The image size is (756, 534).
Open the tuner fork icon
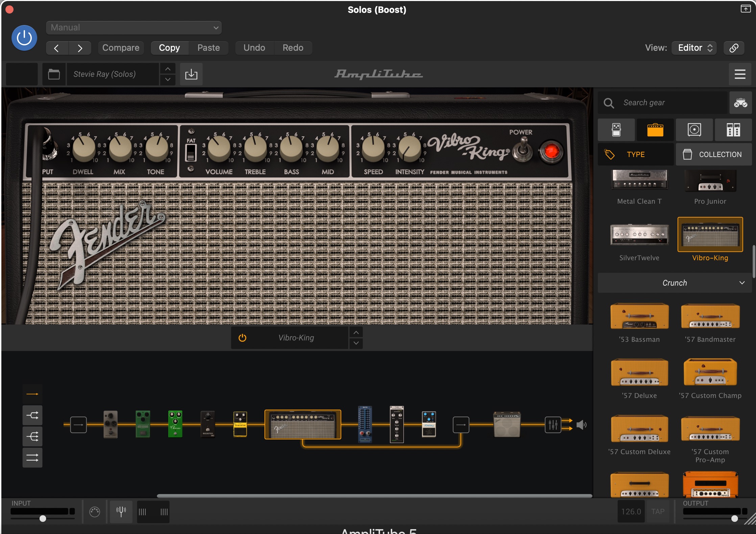[x=121, y=512]
